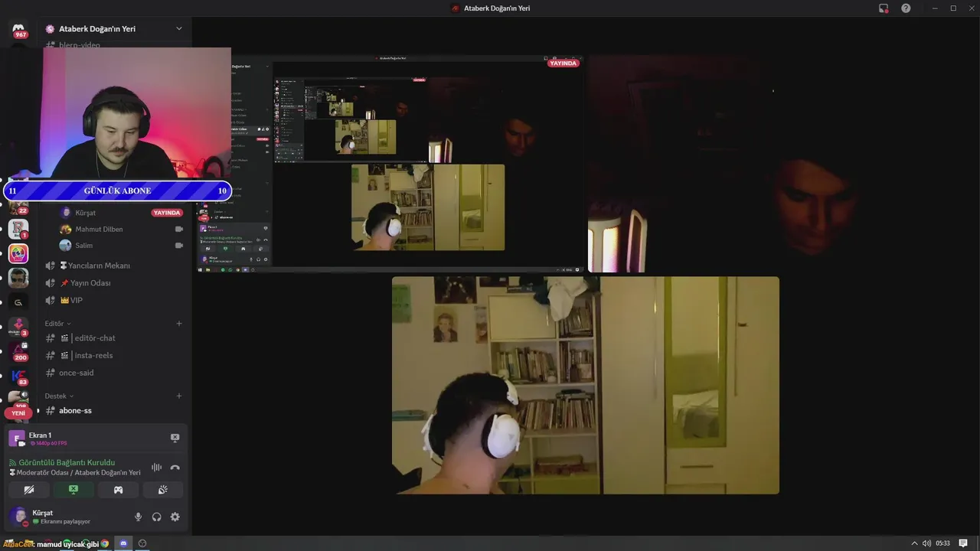Image resolution: width=980 pixels, height=551 pixels.
Task: Open Discord direct messages home icon
Action: click(x=19, y=31)
